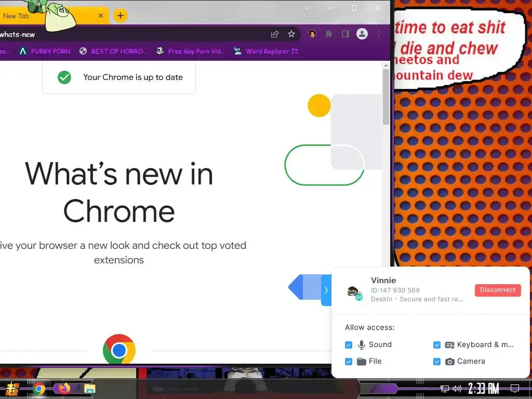The image size is (532, 399).
Task: Click the Chrome logo on the page
Action: (x=119, y=350)
